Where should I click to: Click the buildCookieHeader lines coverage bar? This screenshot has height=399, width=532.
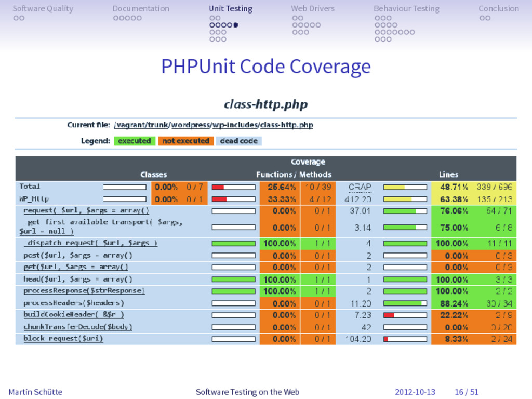coord(405,315)
